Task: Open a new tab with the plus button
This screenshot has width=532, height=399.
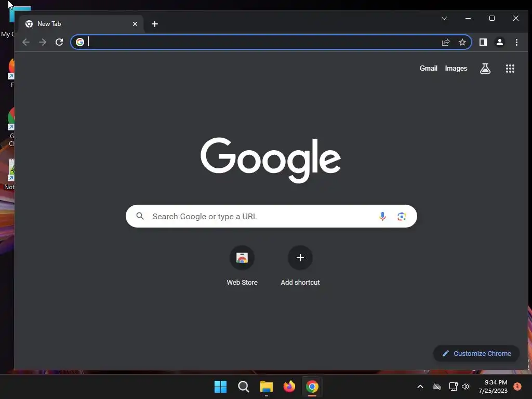Action: (x=155, y=24)
